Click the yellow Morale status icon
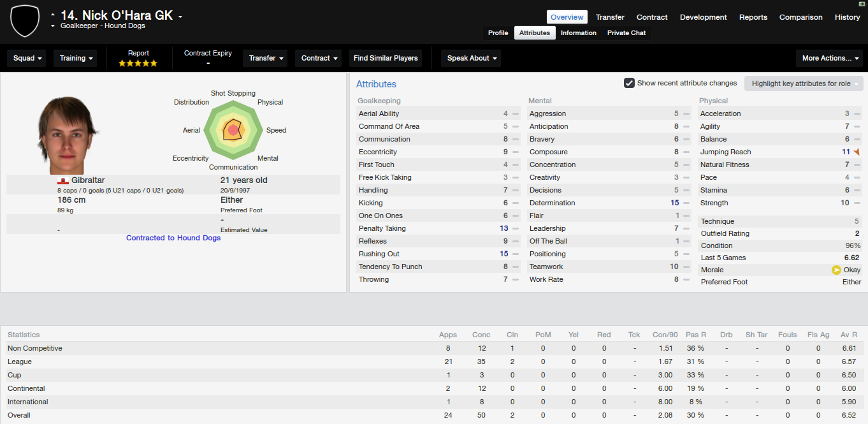The width and height of the screenshot is (868, 424). [x=836, y=270]
